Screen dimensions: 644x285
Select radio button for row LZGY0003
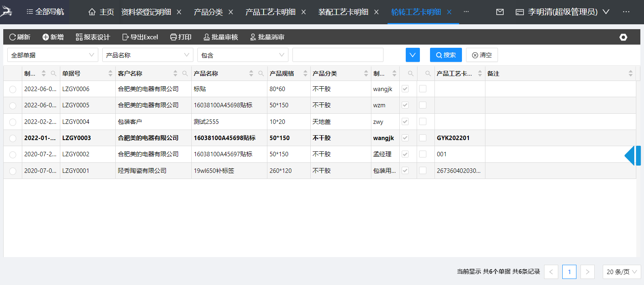point(13,138)
